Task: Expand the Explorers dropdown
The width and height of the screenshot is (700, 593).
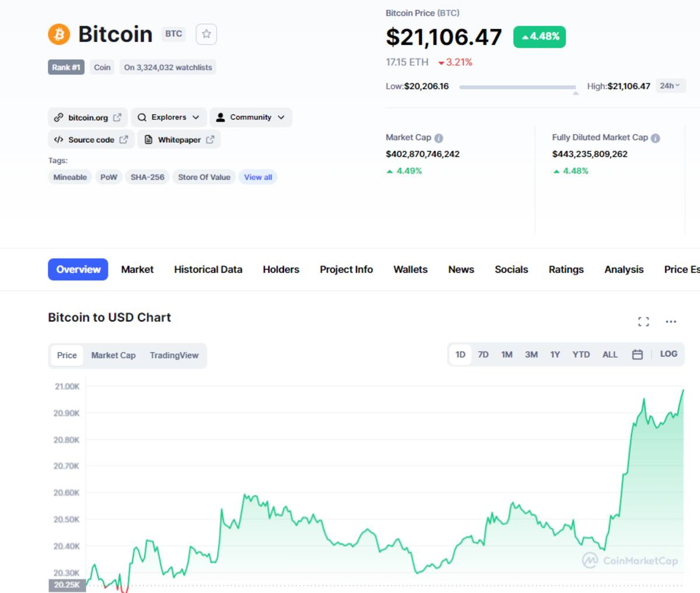Action: coord(169,117)
